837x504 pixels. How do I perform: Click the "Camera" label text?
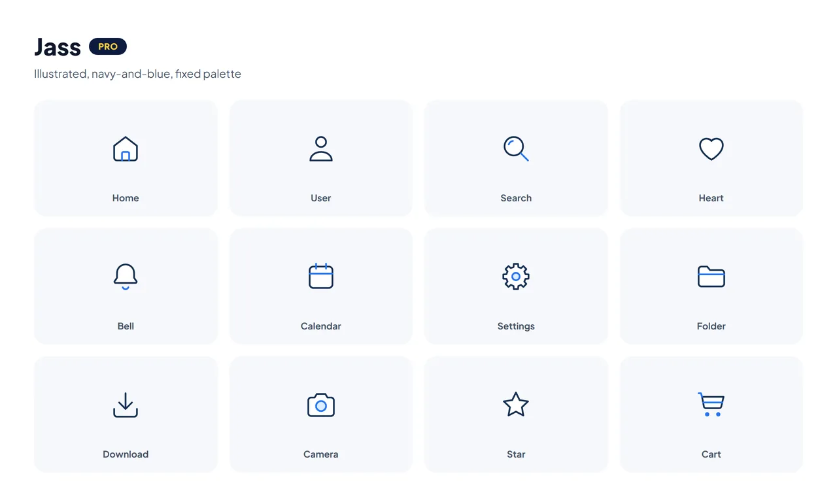pos(321,454)
